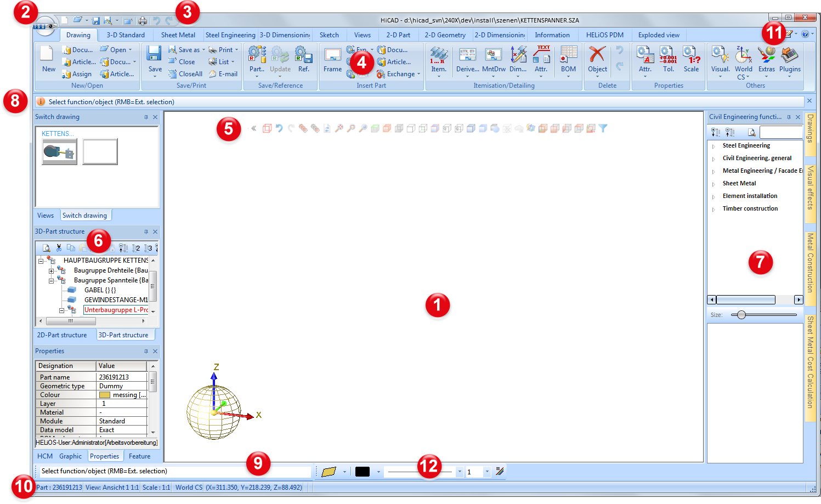821x504 pixels.
Task: Open the HELiOS PDM ribbon tab
Action: pos(604,35)
